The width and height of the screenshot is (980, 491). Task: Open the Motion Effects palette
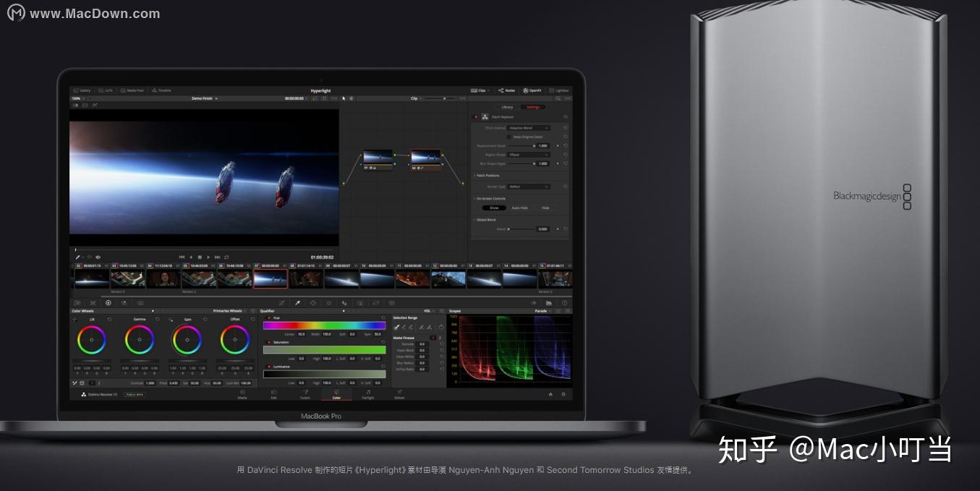pyautogui.click(x=140, y=303)
